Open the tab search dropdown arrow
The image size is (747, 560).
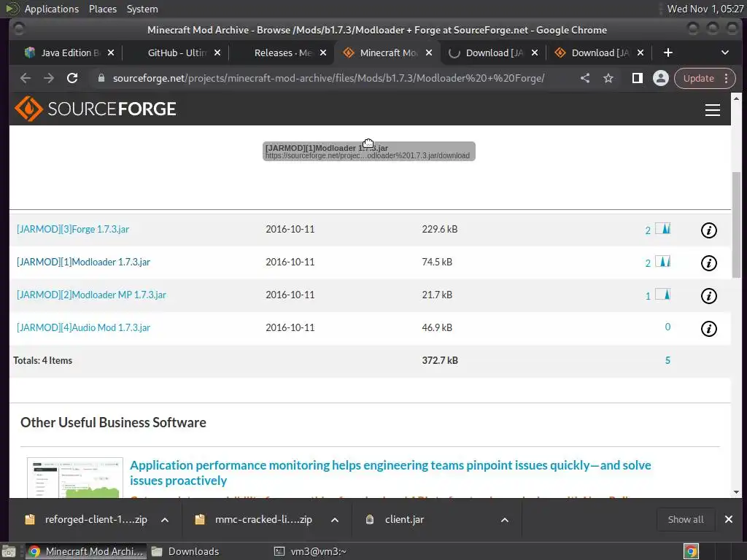724,52
